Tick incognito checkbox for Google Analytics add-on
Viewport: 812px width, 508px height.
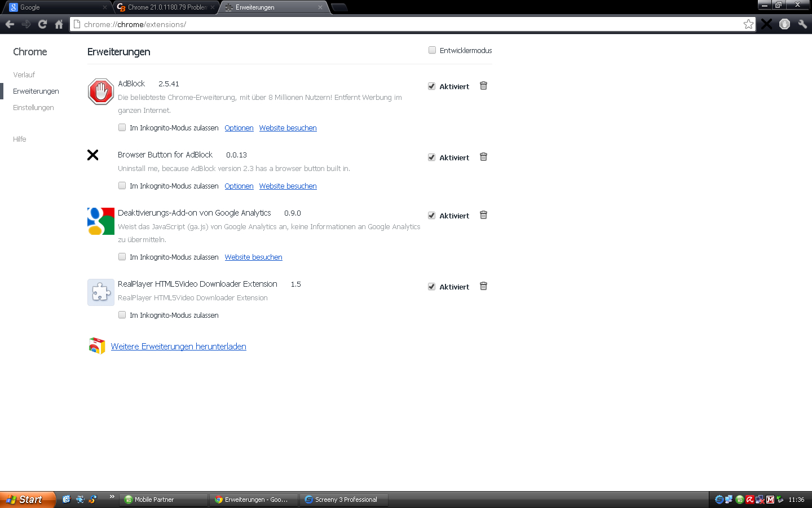point(122,257)
